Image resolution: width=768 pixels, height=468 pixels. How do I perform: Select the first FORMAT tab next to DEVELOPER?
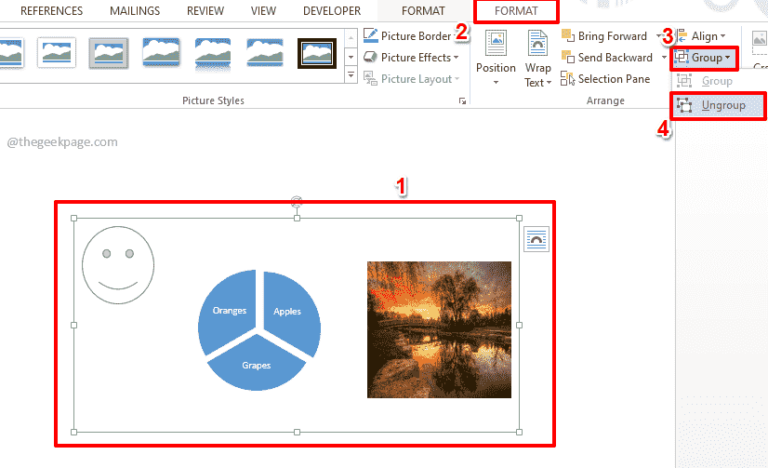click(x=423, y=11)
